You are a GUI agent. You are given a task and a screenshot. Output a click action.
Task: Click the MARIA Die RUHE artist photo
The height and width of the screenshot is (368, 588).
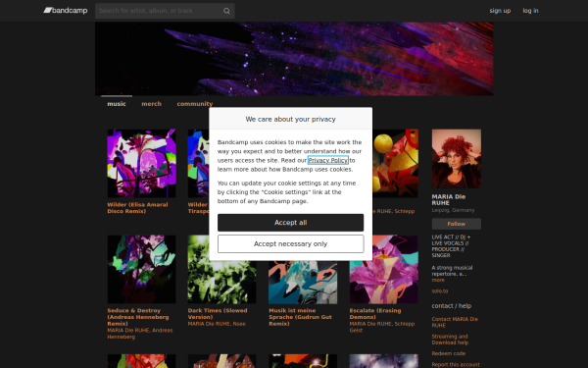point(457,159)
